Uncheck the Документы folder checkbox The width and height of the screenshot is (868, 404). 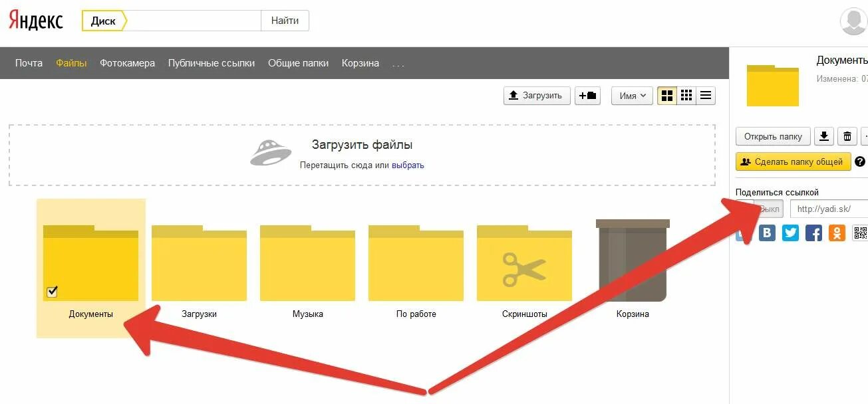pos(53,291)
